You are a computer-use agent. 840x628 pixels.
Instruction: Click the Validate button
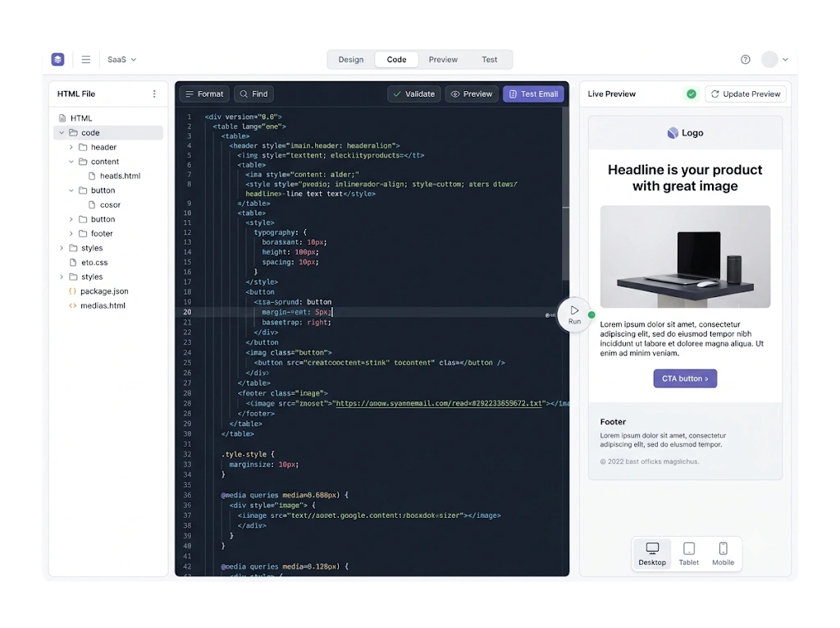click(x=414, y=94)
